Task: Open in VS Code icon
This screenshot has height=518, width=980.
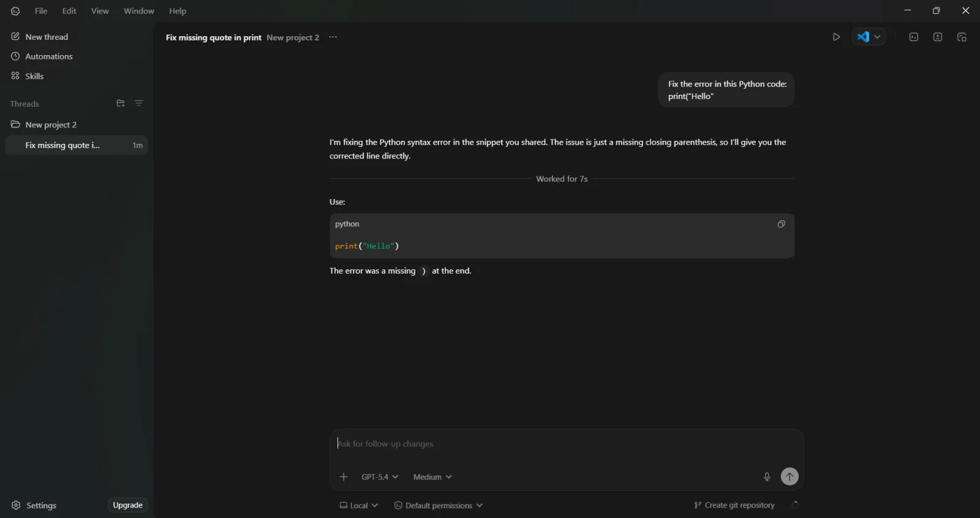Action: pyautogui.click(x=863, y=37)
